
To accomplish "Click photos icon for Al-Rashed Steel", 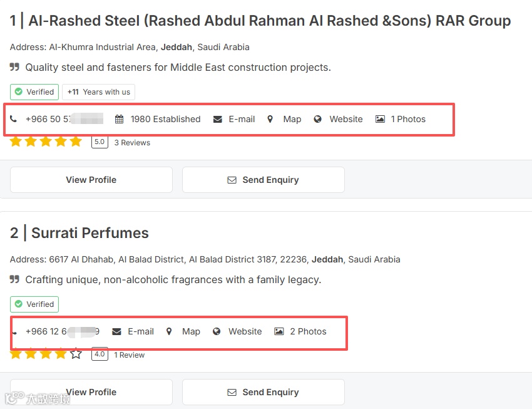I will pyautogui.click(x=380, y=119).
